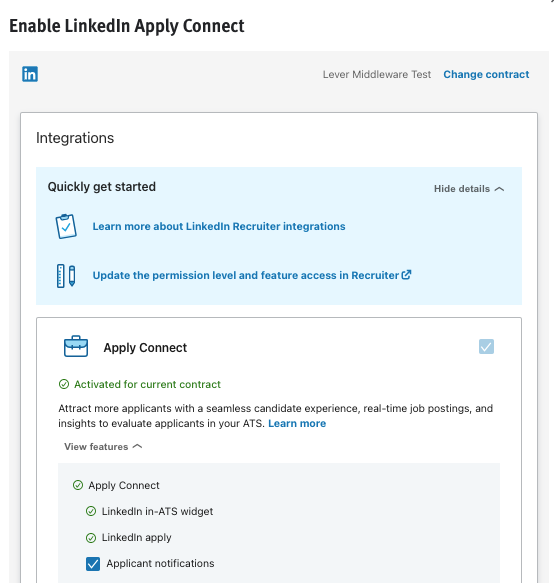Uncheck the Applicant notifications checkbox

pyautogui.click(x=93, y=564)
